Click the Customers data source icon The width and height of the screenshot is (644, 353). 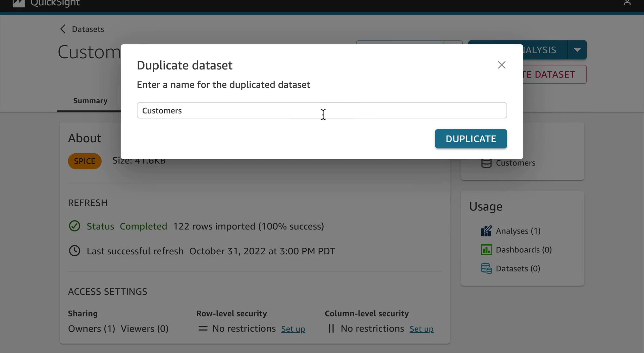point(486,163)
